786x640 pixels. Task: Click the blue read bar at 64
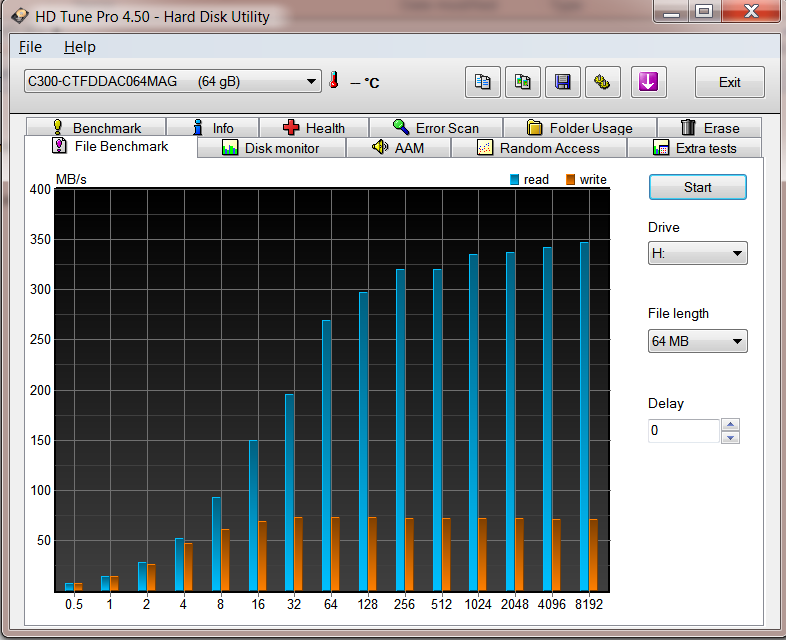click(326, 456)
